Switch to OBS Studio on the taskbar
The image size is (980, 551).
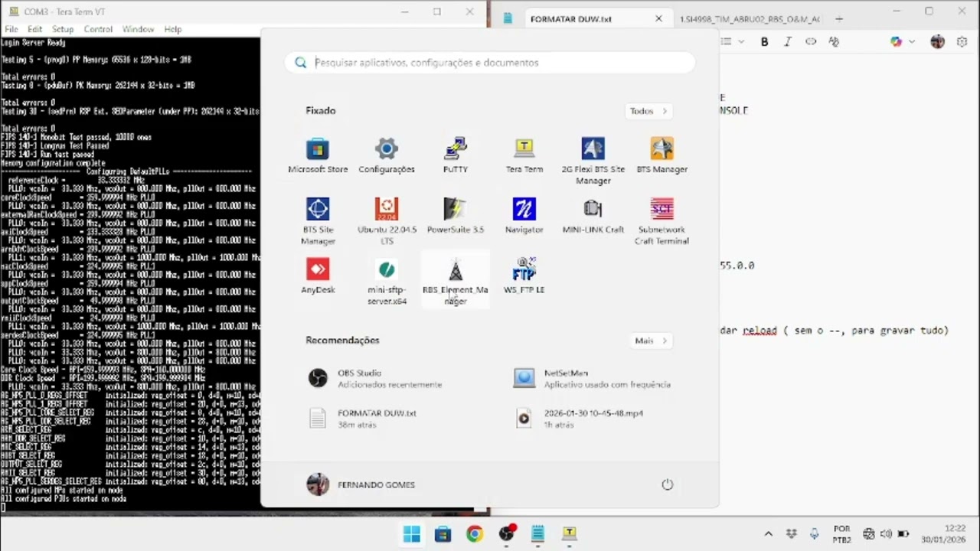tap(506, 533)
